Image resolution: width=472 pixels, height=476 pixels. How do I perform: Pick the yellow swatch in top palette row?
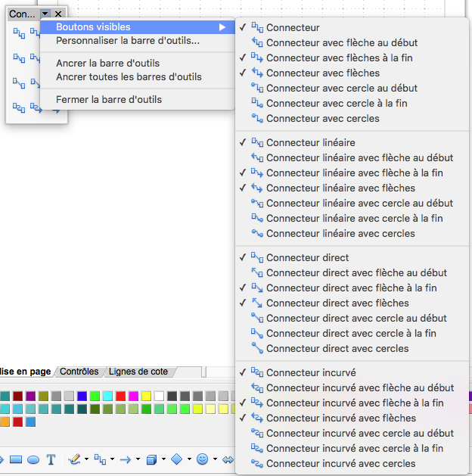146,396
